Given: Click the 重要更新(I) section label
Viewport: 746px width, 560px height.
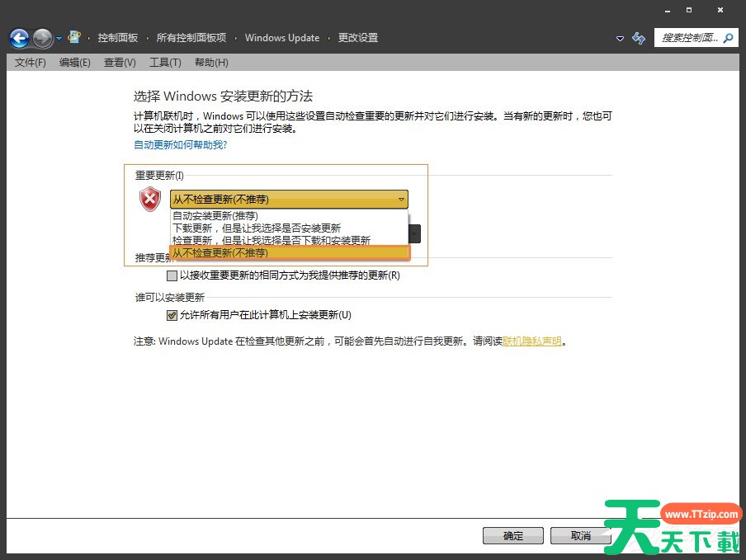Looking at the screenshot, I should click(159, 176).
